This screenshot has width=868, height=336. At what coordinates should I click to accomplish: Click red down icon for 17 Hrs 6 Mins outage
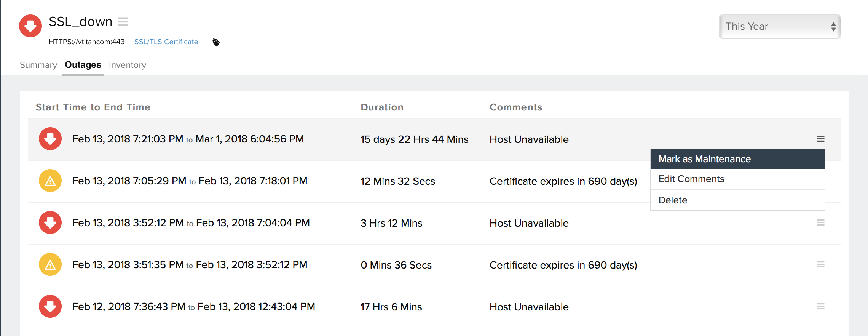click(x=50, y=307)
